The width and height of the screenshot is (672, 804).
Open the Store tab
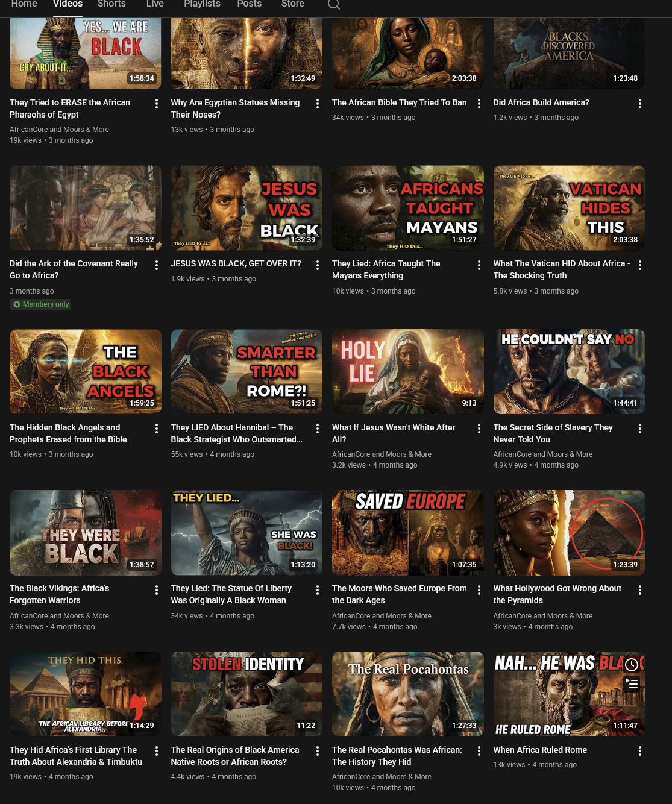click(293, 4)
